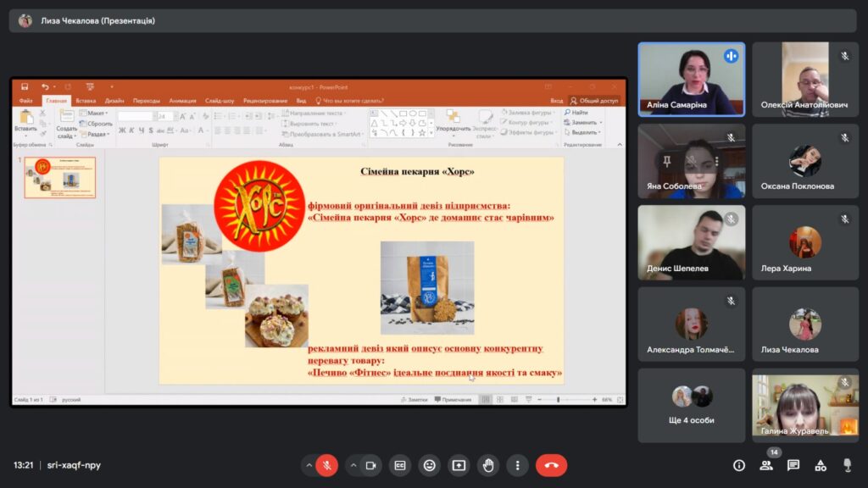Expand audio settings arrow next to microphone
Viewport: 868px width, 488px height.
(309, 465)
